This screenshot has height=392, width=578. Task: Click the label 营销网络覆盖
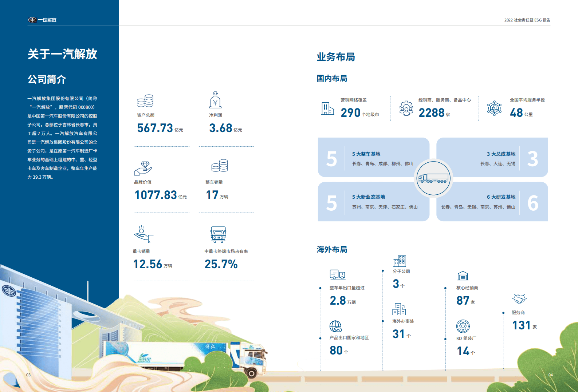[x=354, y=100]
